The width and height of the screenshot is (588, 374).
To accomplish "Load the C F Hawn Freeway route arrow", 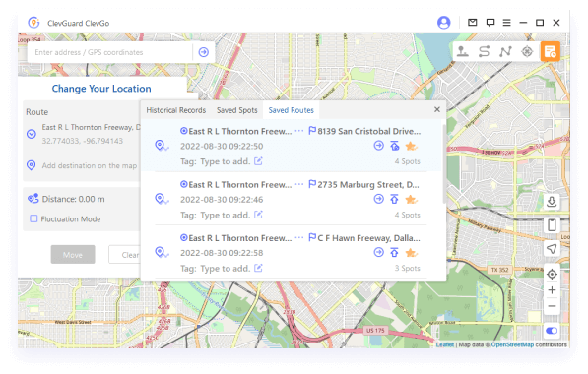I will click(379, 252).
